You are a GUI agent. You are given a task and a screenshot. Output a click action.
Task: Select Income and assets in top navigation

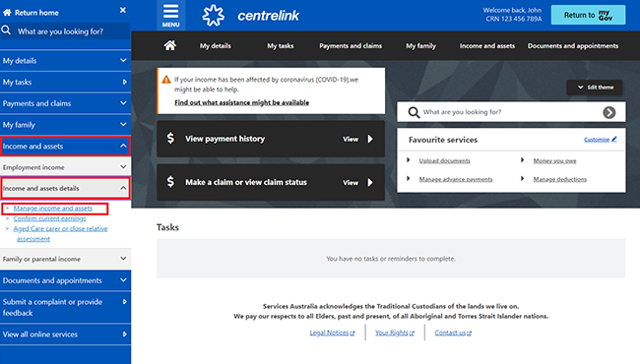(487, 45)
